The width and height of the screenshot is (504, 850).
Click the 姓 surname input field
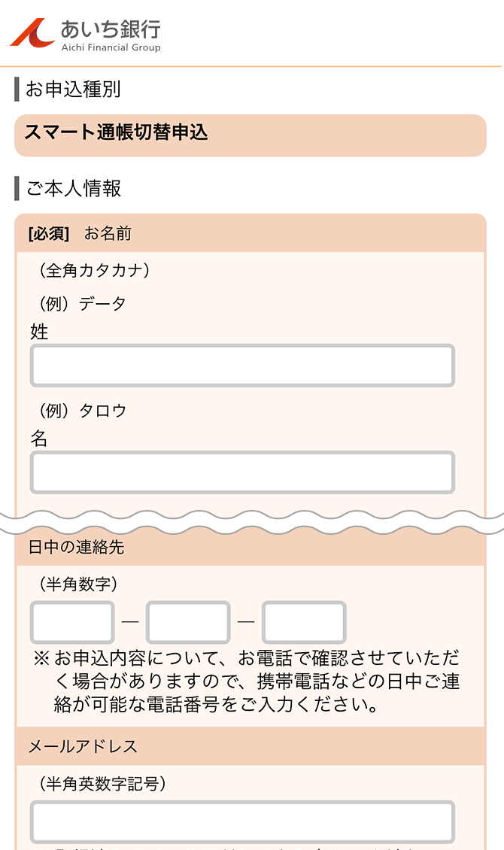click(x=242, y=366)
